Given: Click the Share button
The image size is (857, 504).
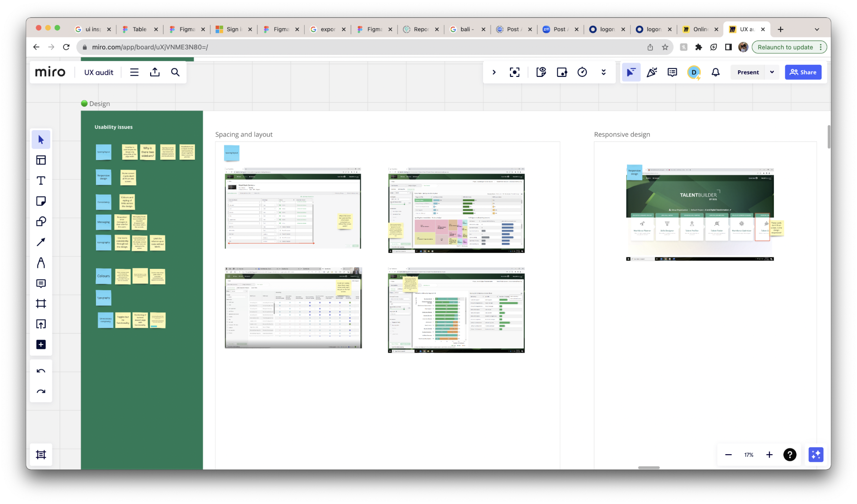Looking at the screenshot, I should tap(803, 72).
